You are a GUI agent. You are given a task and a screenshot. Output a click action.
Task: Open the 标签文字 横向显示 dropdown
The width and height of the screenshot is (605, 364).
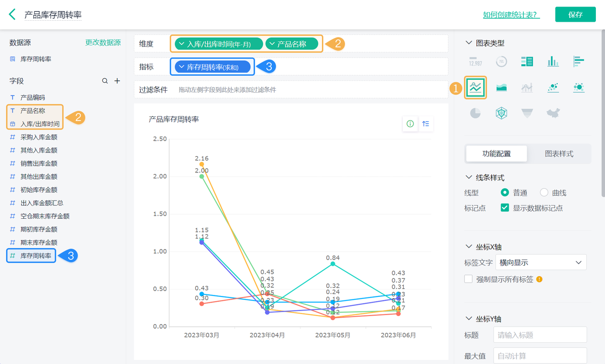[539, 262]
